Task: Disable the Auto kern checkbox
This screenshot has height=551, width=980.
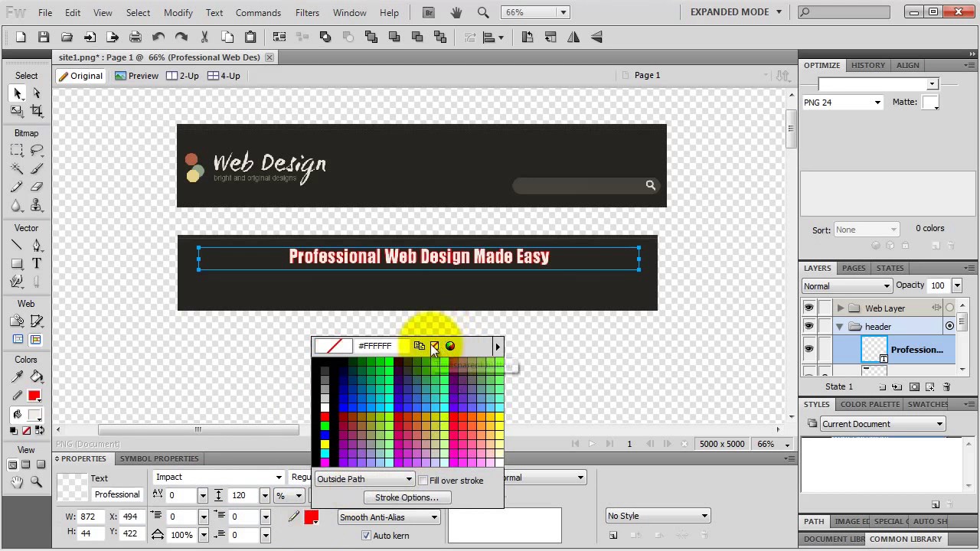Action: click(366, 536)
